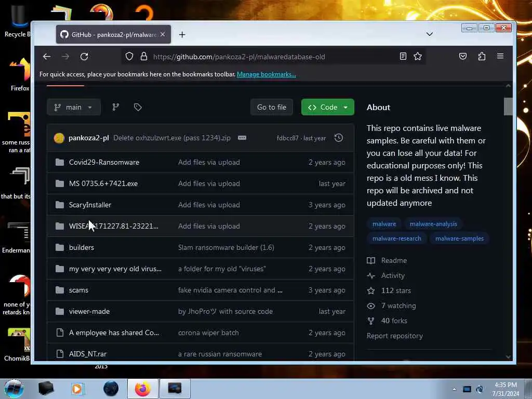Select the malware-analysis topic tag

coord(433,224)
